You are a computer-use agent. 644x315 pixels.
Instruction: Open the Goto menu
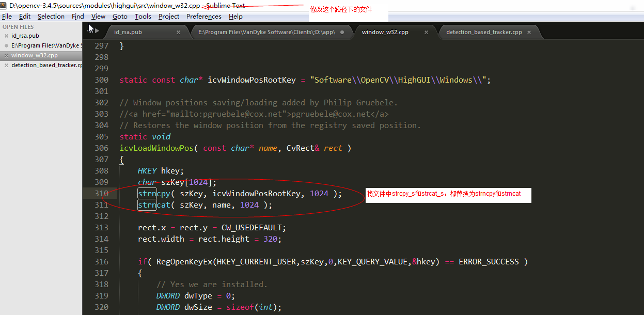click(x=120, y=16)
